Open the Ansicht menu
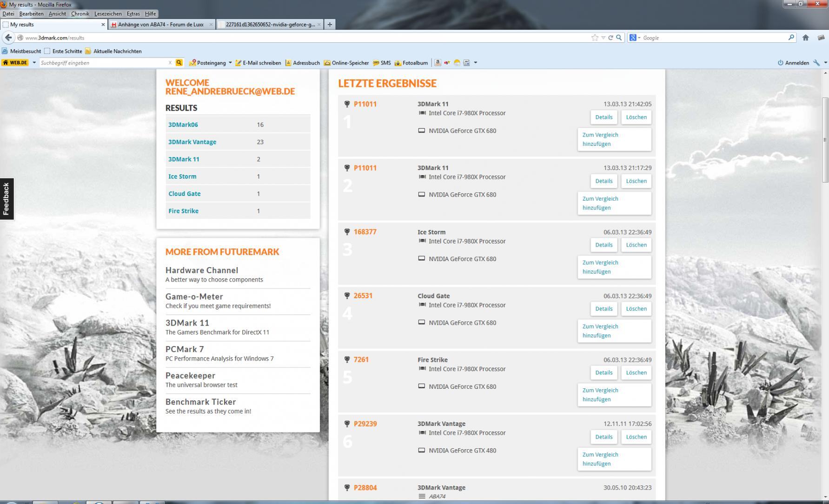Image resolution: width=829 pixels, height=504 pixels. [57, 14]
